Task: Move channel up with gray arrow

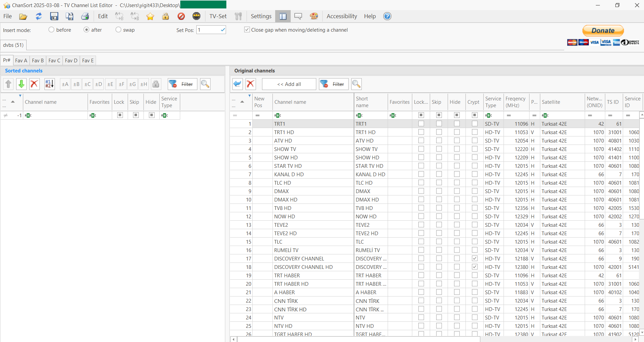Action: 8,84
